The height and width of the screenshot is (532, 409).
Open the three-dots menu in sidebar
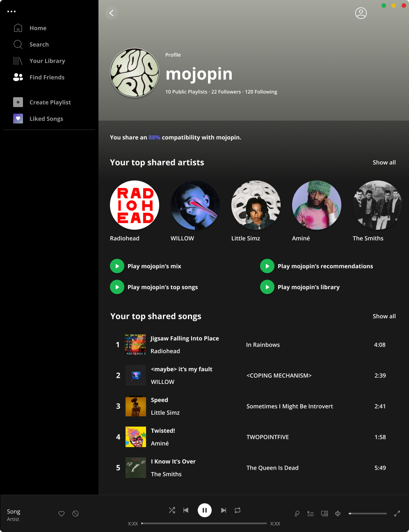(11, 11)
